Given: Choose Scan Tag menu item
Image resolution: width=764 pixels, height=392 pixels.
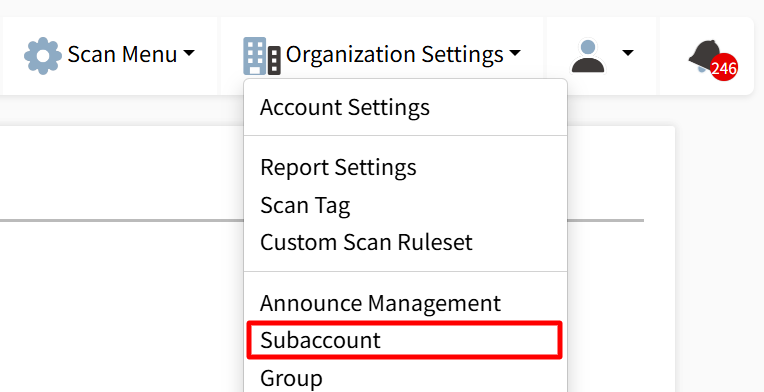Looking at the screenshot, I should pyautogui.click(x=405, y=205).
